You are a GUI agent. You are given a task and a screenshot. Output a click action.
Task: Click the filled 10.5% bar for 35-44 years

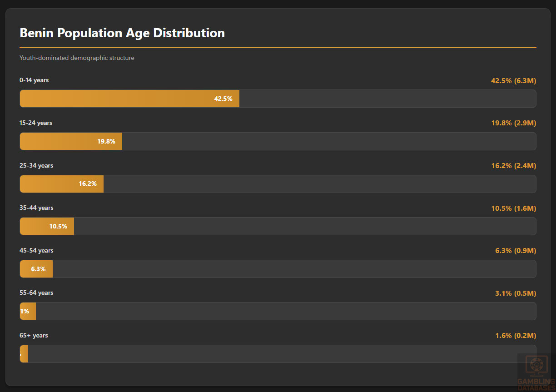(x=47, y=226)
